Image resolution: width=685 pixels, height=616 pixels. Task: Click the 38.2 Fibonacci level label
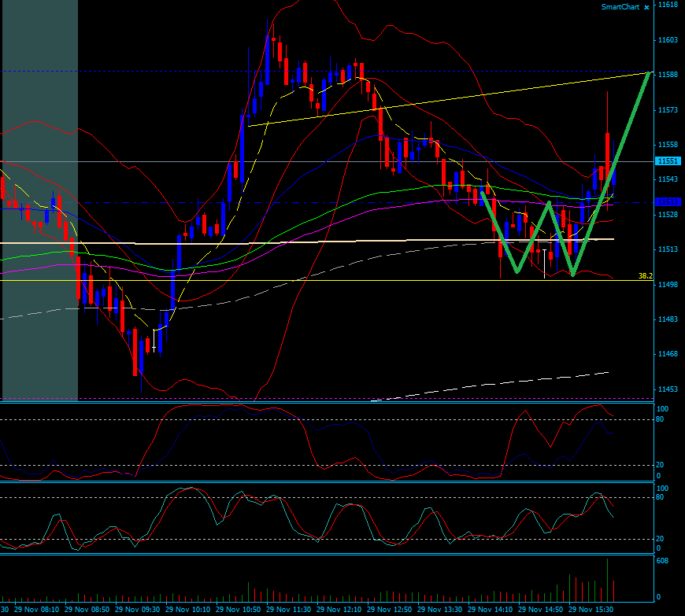click(x=644, y=275)
